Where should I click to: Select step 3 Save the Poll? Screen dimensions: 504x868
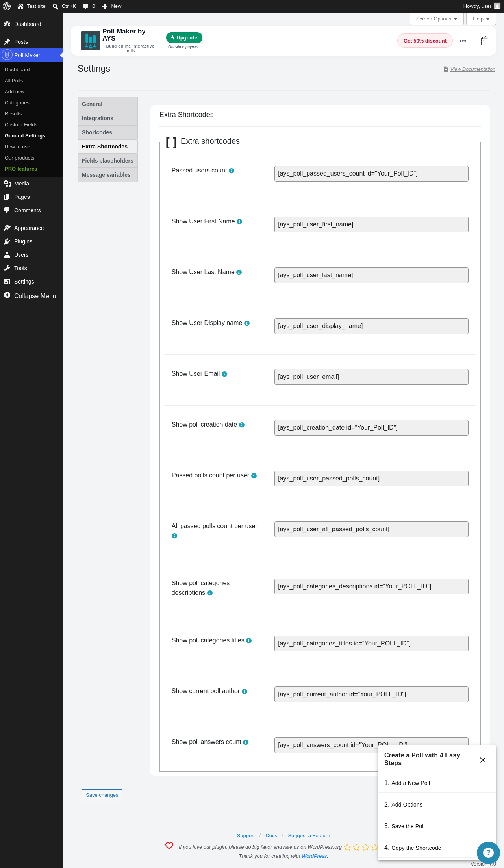pyautogui.click(x=437, y=826)
